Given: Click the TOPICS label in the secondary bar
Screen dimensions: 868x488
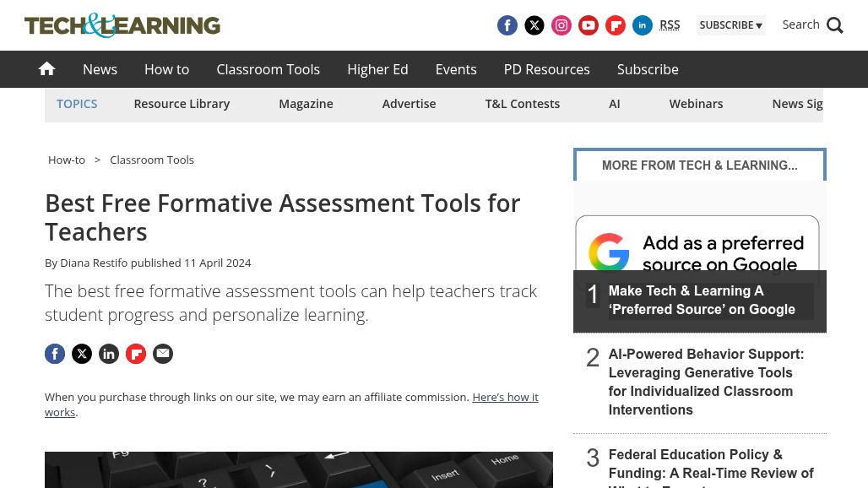Looking at the screenshot, I should point(77,104).
